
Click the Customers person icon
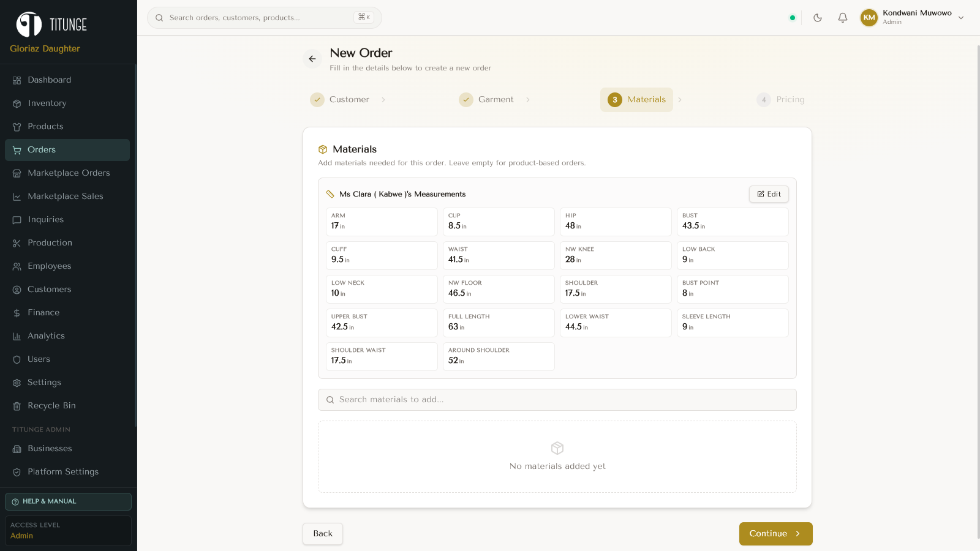[x=17, y=290]
